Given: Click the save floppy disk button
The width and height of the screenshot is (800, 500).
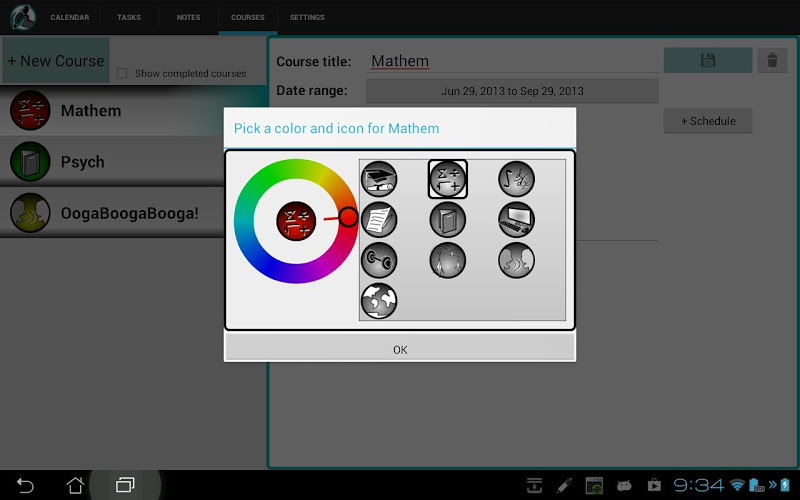Looking at the screenshot, I should coord(708,61).
